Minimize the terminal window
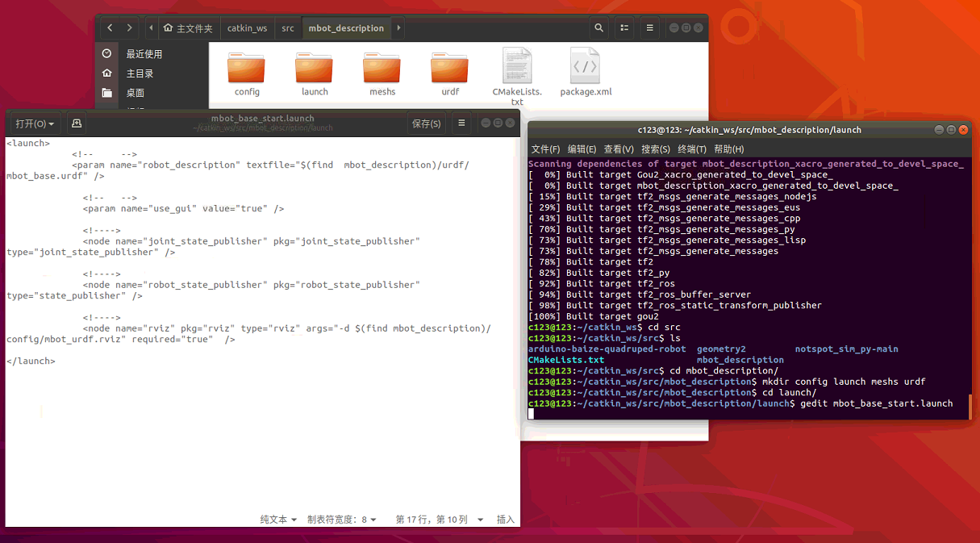980x543 pixels. point(940,130)
